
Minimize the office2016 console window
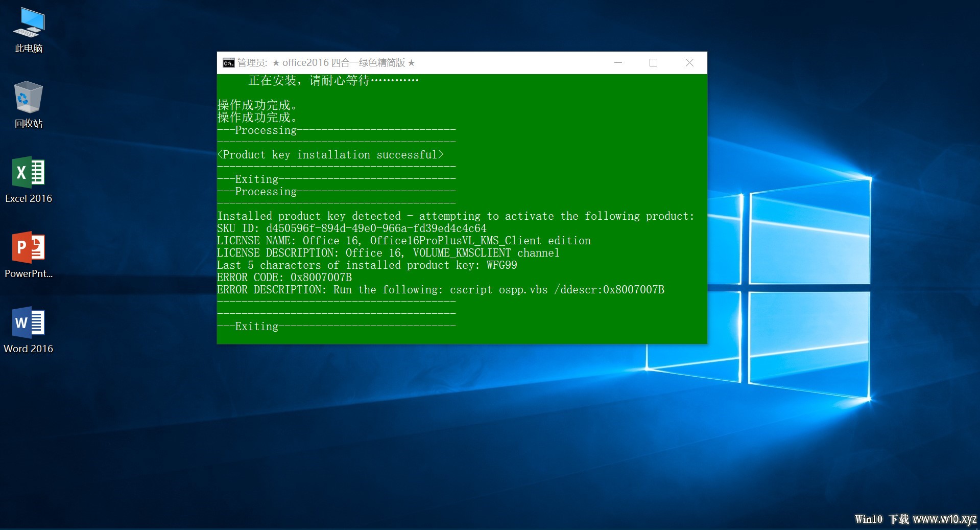point(618,63)
